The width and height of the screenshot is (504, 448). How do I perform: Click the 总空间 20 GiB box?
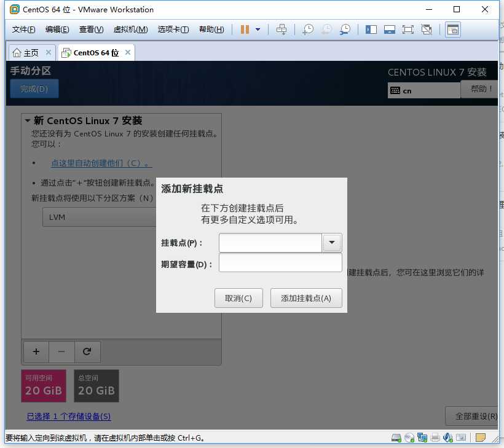point(96,386)
